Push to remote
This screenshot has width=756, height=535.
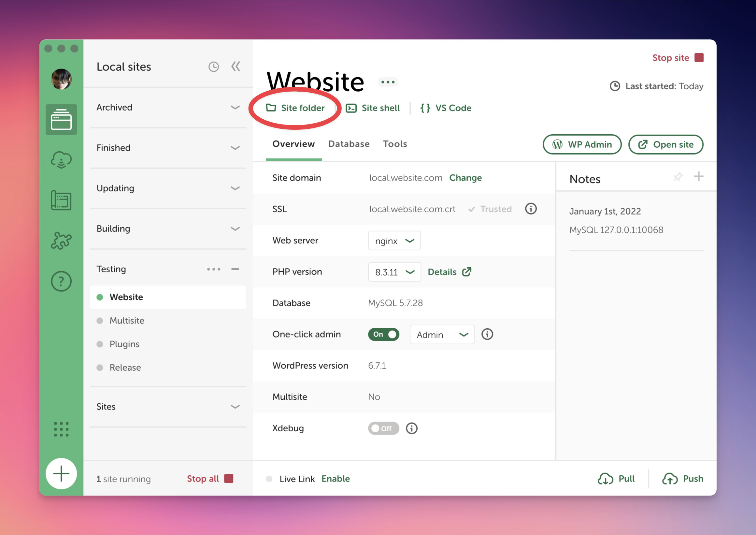(683, 479)
